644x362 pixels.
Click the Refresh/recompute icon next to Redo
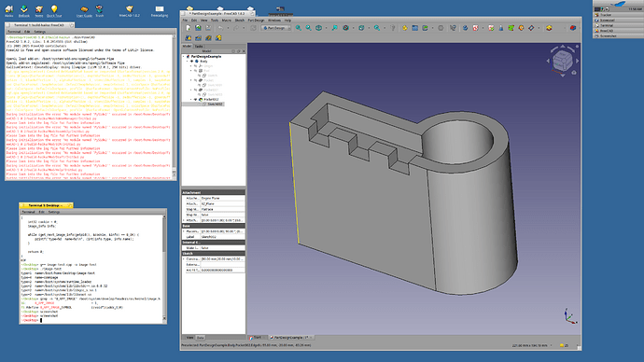(x=253, y=28)
